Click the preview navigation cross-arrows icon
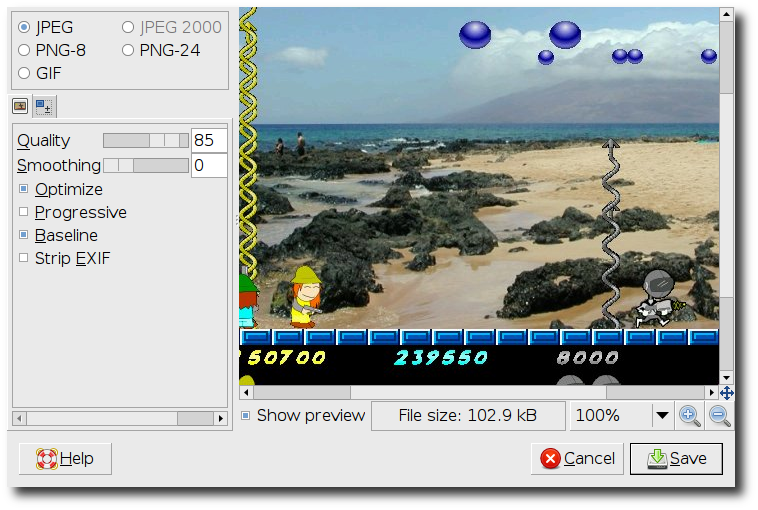Screen dimensions: 758x510 coord(727,393)
